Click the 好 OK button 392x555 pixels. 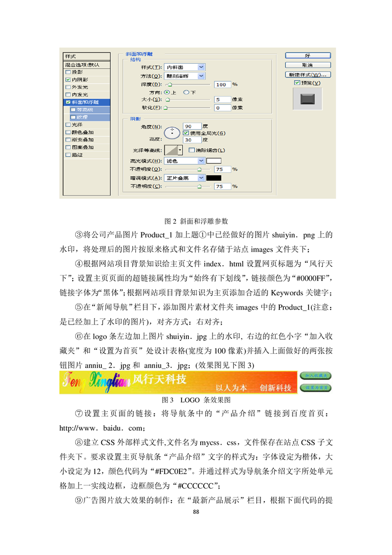click(308, 55)
